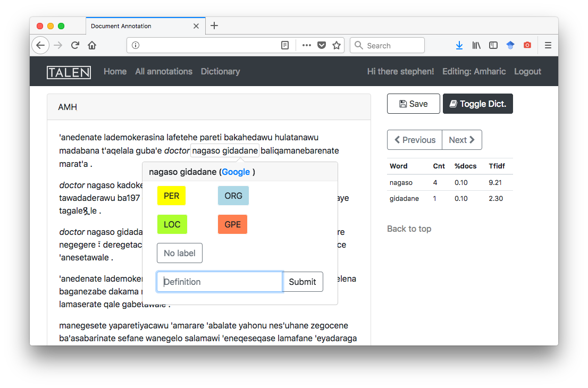Select the highlighted span nagaso gidadane
The width and height of the screenshot is (588, 388).
(225, 150)
